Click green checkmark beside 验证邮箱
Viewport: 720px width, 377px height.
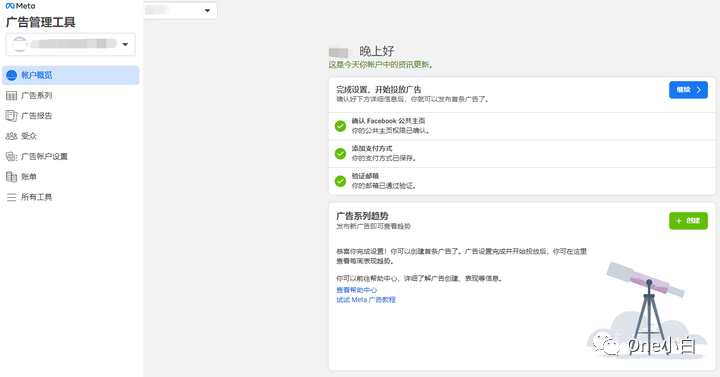pos(340,181)
